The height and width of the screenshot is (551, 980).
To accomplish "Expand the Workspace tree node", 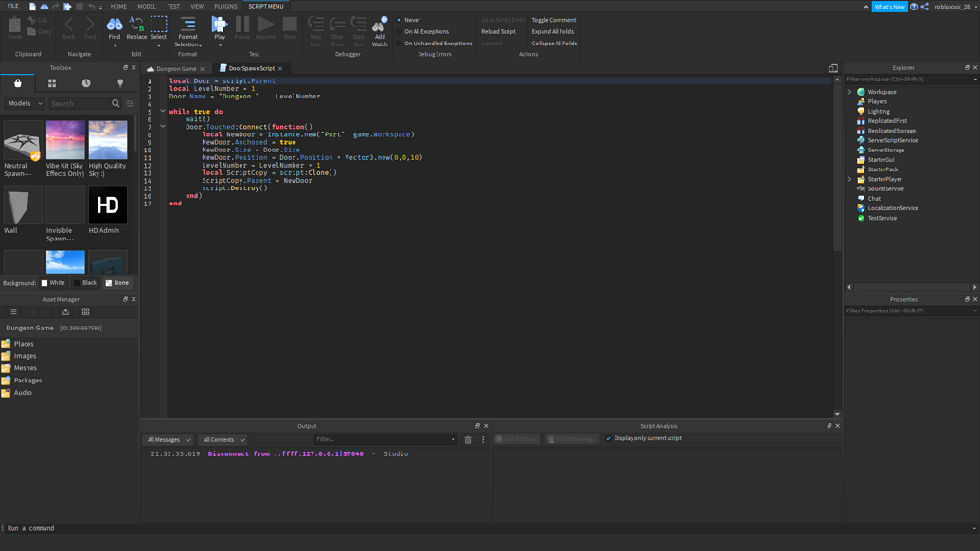I will (850, 92).
